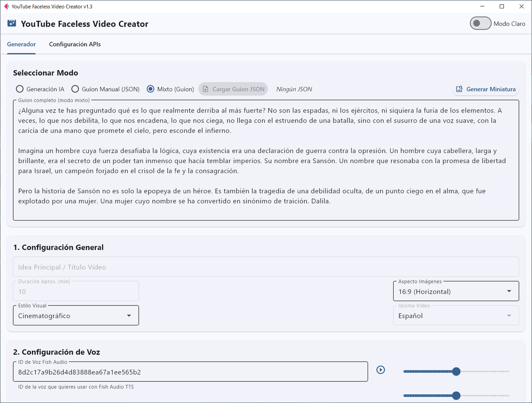Click the app icon in the title bar
The width and height of the screenshot is (532, 403).
6,6
